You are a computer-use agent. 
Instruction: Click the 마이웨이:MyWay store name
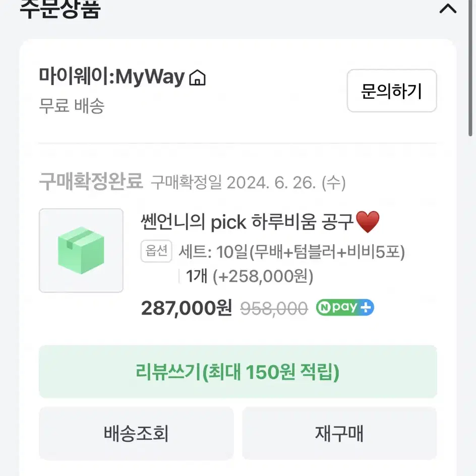pos(112,77)
